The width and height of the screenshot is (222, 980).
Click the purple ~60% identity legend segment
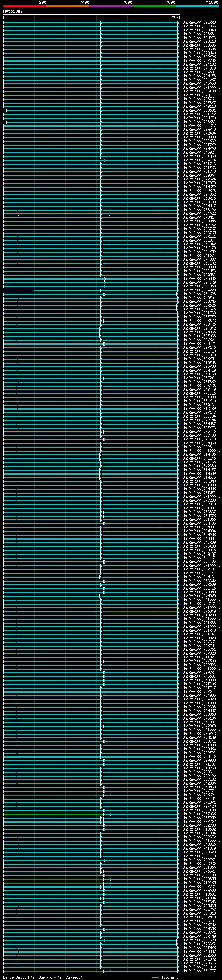click(111, 6)
